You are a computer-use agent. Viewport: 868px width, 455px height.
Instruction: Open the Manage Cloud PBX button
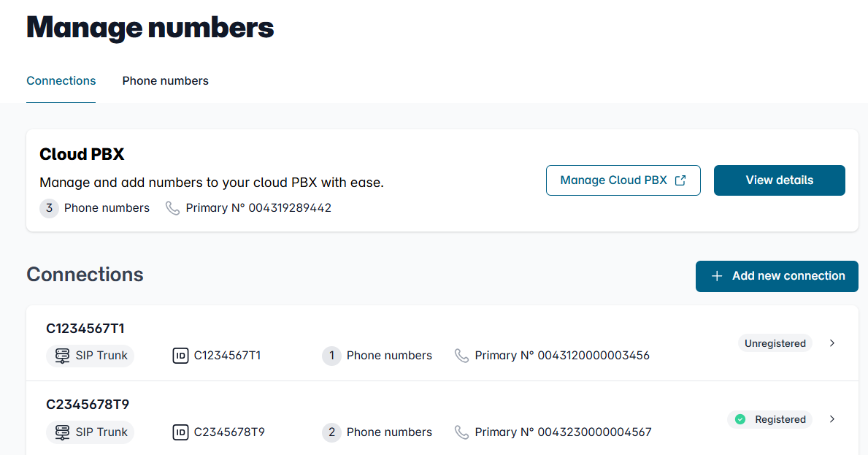(623, 180)
